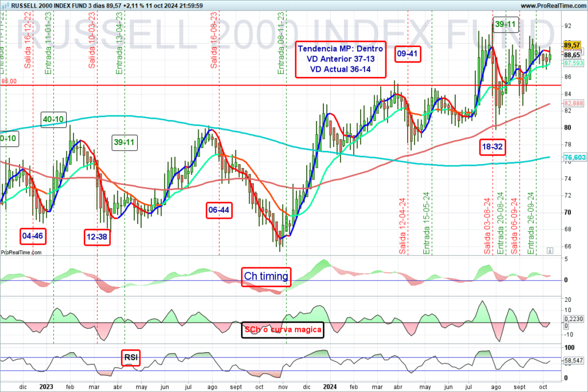Select the 58,547 RSI value tag
Viewport: 588px width, 392px height.
tap(574, 360)
